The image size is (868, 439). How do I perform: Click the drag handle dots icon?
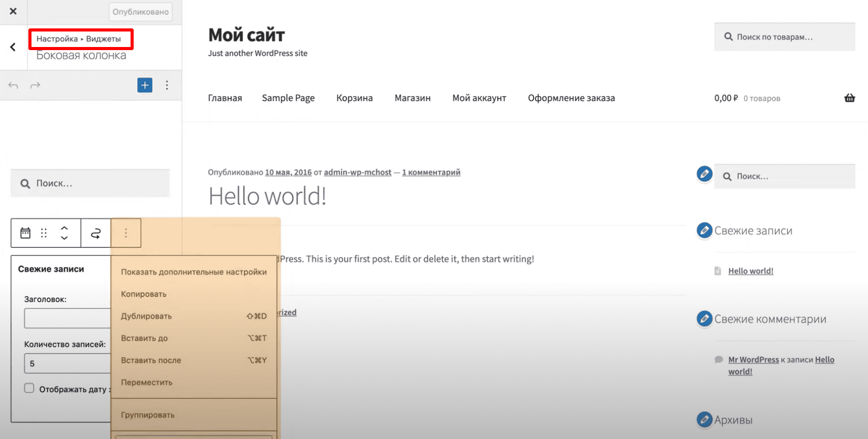44,233
